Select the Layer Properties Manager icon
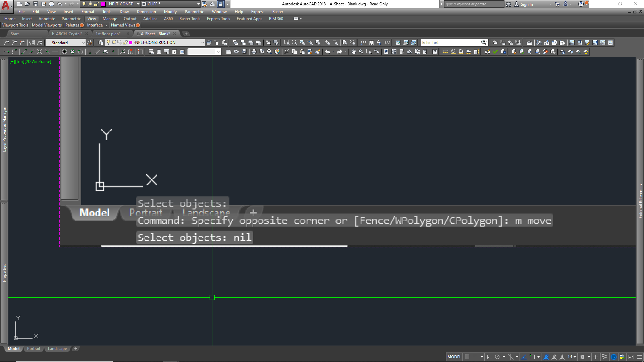 (101, 42)
